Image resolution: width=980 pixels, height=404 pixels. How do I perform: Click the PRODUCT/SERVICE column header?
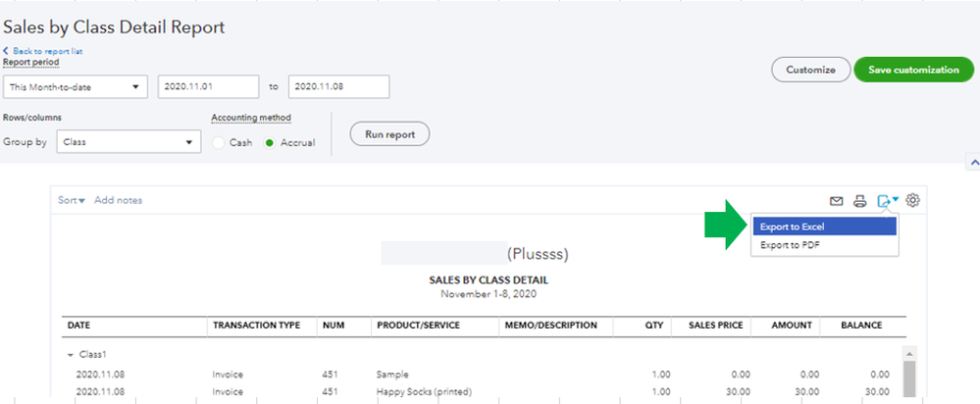coord(418,326)
